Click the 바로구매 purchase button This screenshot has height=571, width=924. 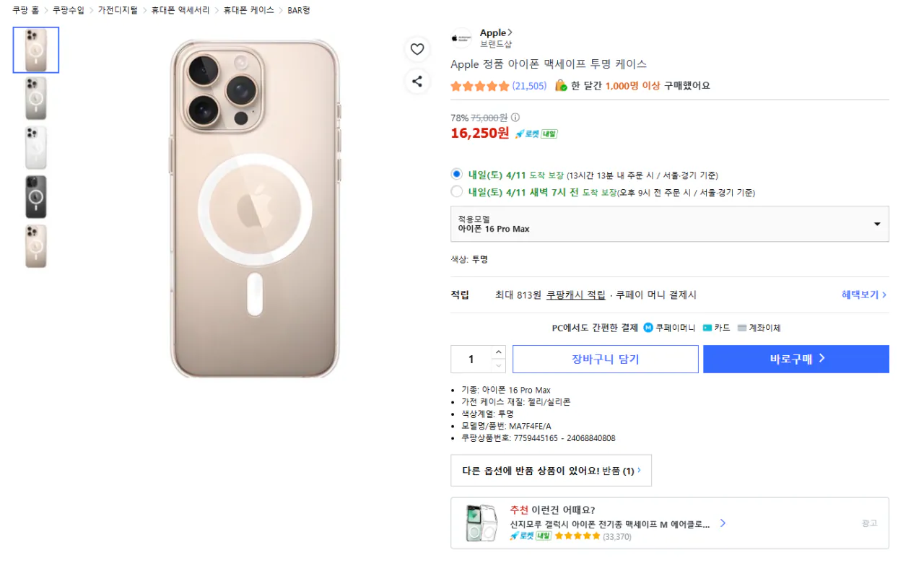[x=795, y=359]
